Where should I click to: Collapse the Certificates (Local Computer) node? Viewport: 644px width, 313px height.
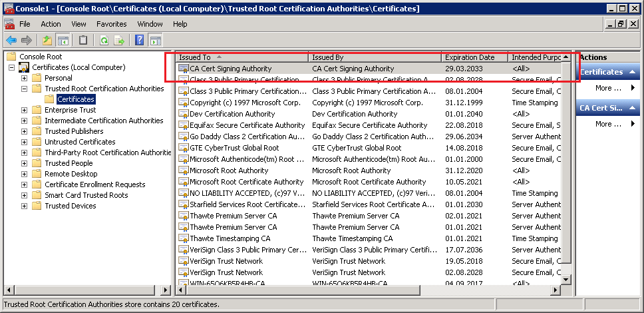tap(11, 67)
